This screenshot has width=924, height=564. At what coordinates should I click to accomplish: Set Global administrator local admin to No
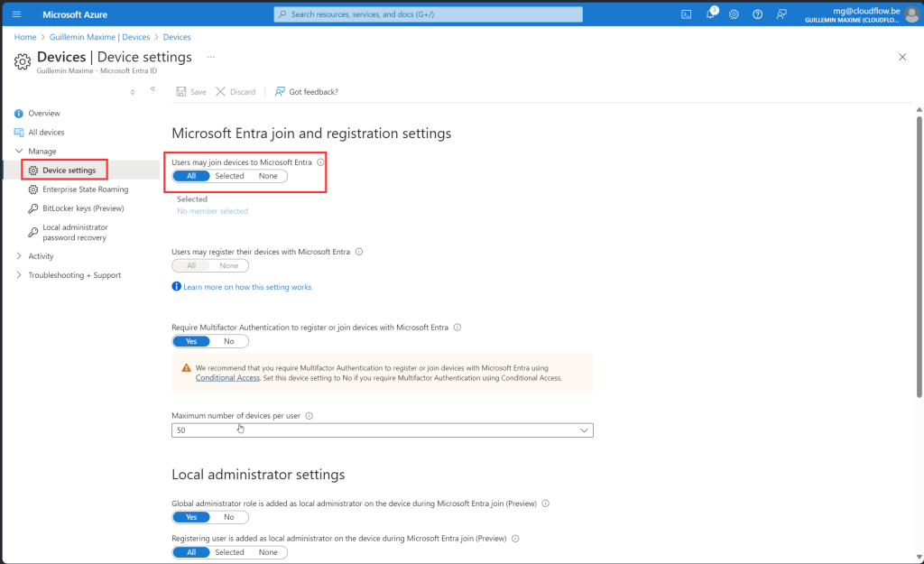point(228,517)
